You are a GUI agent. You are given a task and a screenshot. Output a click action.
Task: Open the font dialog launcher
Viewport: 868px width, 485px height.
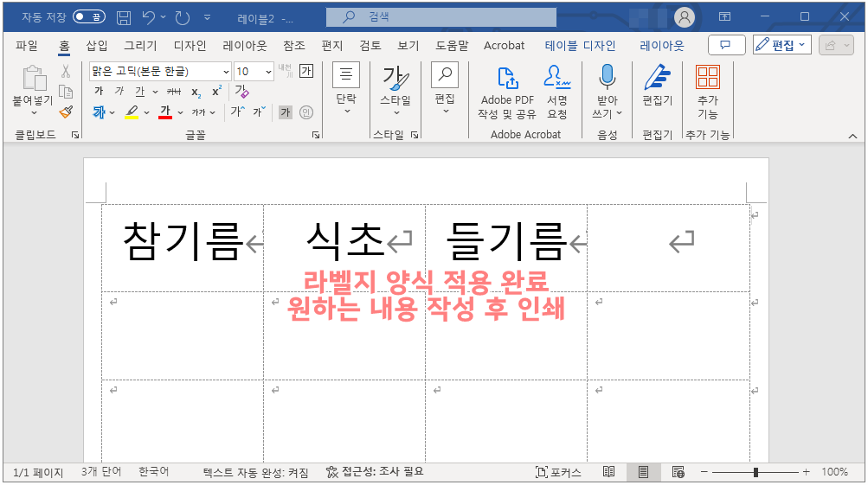pyautogui.click(x=316, y=134)
